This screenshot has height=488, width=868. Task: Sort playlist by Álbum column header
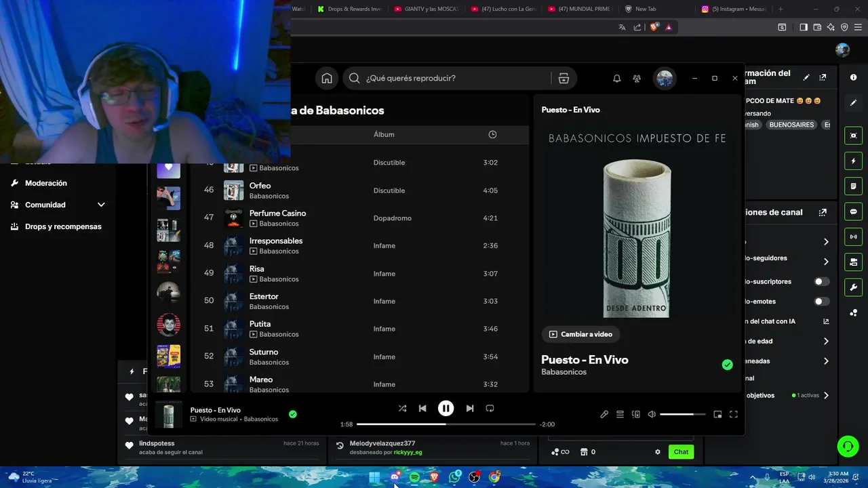click(x=384, y=134)
